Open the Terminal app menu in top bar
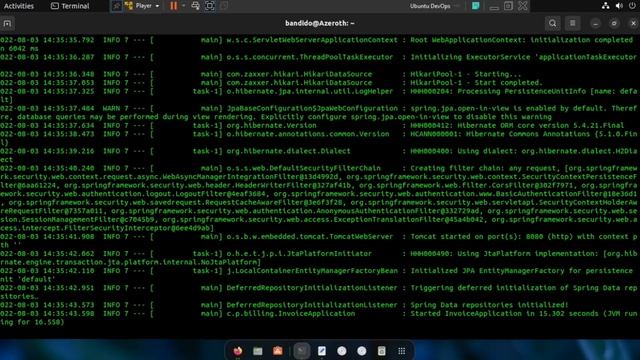Image resolution: width=640 pixels, height=360 pixels. [70, 6]
